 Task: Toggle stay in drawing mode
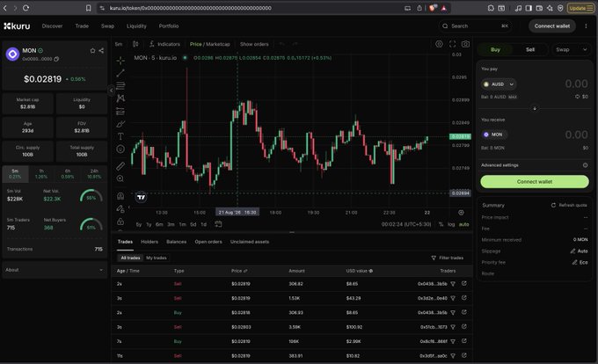(x=120, y=209)
